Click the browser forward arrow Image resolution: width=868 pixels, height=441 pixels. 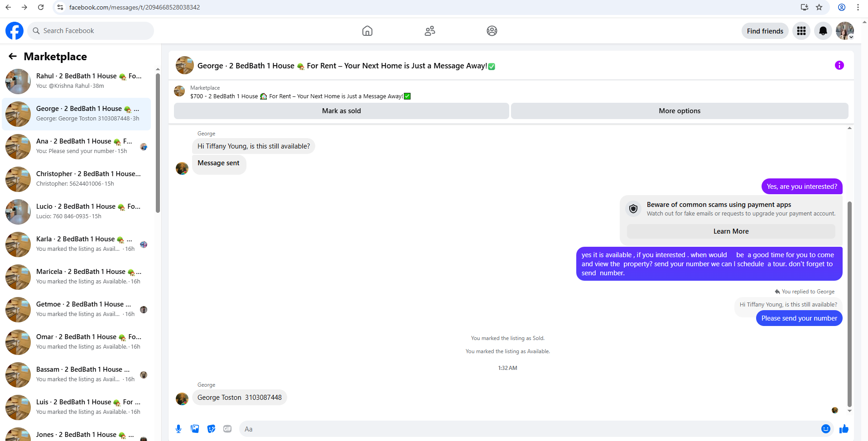(24, 7)
